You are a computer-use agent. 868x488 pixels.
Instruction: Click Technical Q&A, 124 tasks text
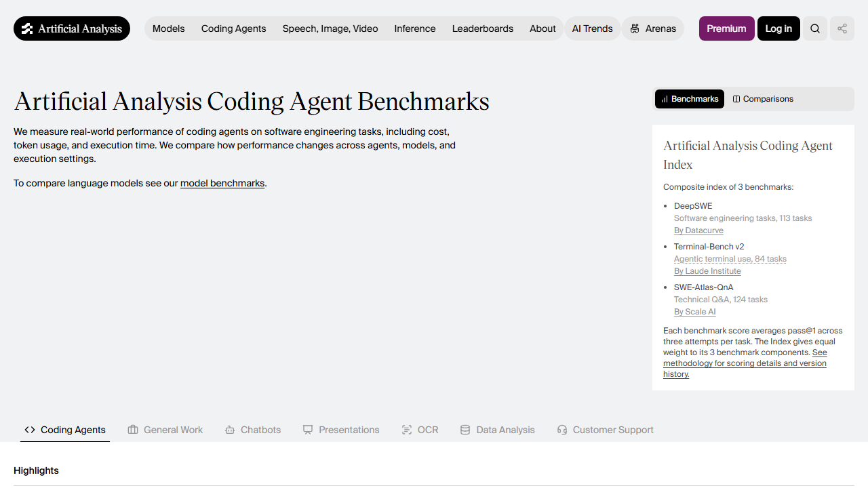721,300
